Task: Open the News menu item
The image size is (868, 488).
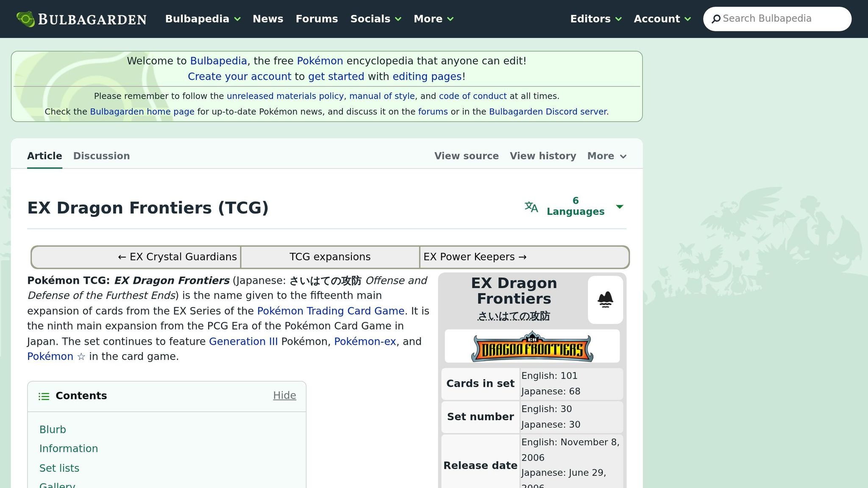Action: [x=268, y=19]
